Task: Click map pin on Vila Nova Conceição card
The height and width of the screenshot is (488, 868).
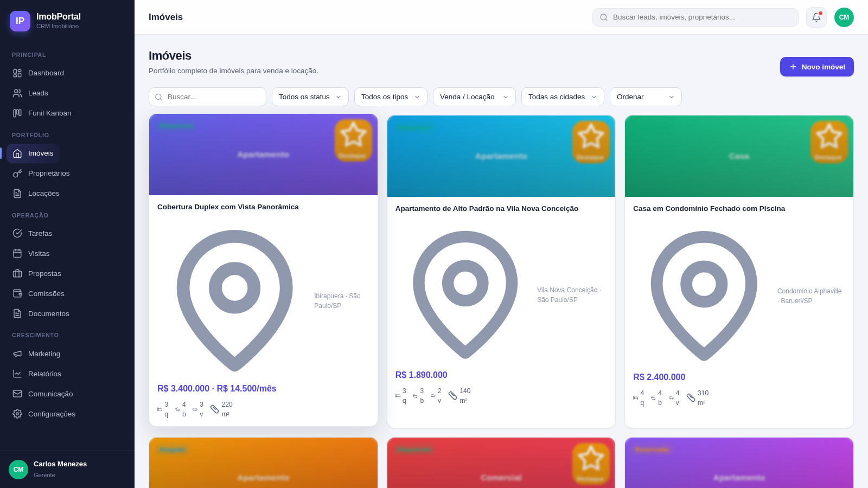Action: [465, 295]
